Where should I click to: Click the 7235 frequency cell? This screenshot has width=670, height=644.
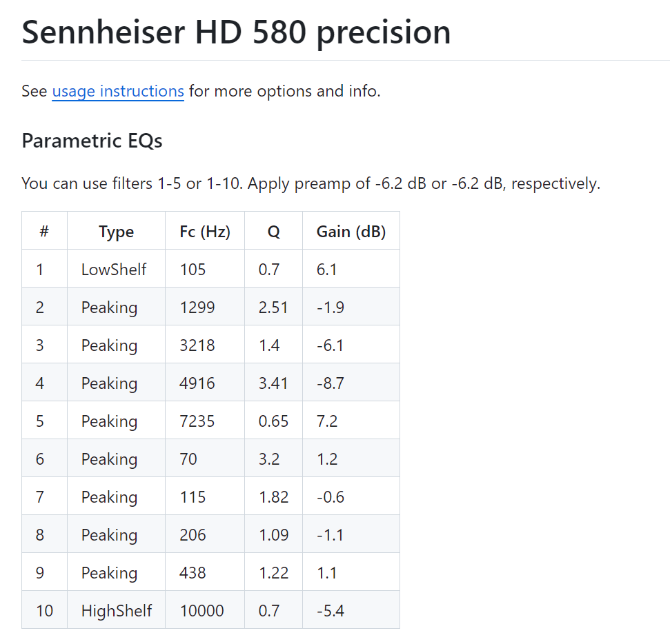197,421
